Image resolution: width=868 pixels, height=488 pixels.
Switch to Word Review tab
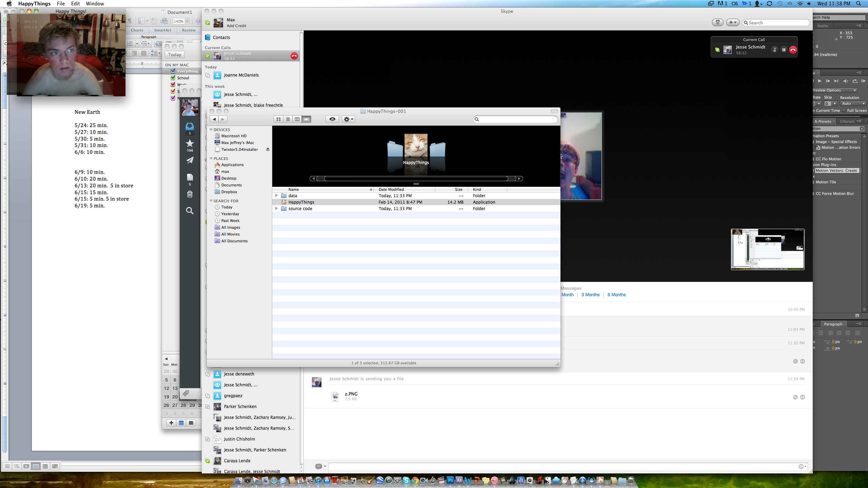[x=189, y=30]
